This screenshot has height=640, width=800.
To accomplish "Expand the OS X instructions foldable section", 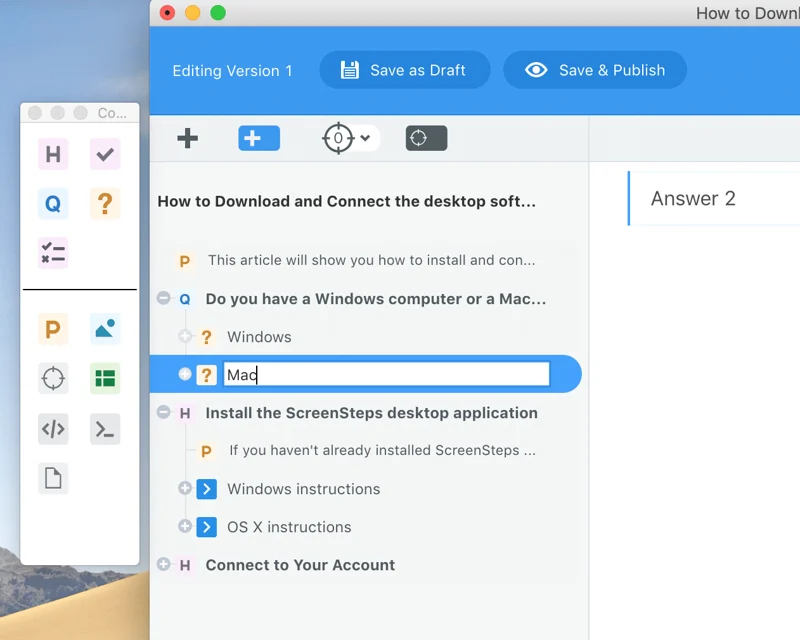I will tap(185, 526).
